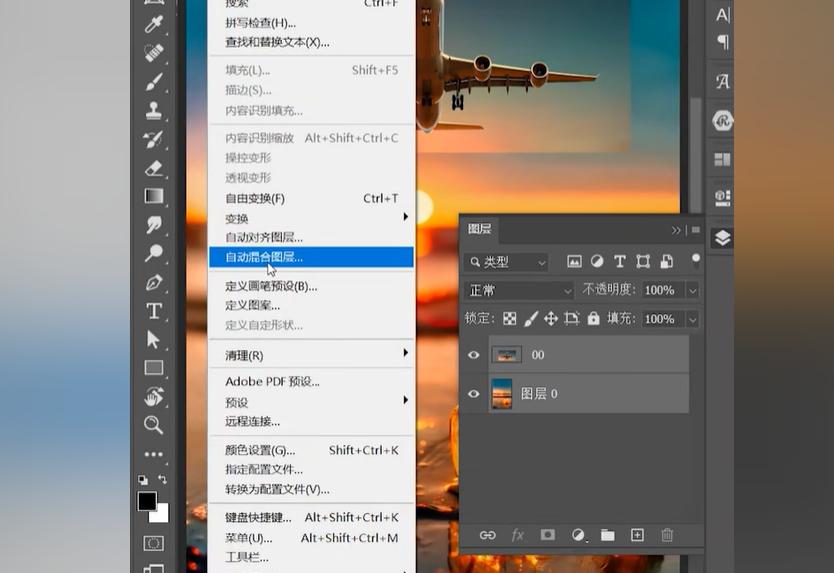Turn layer filtering on or off

696,261
